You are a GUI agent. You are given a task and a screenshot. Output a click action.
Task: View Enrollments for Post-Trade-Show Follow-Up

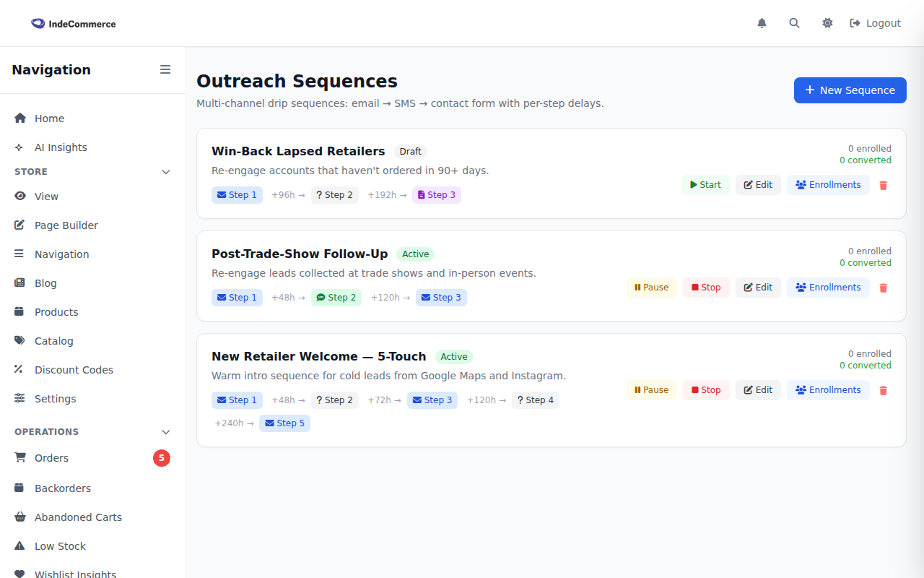pos(828,288)
